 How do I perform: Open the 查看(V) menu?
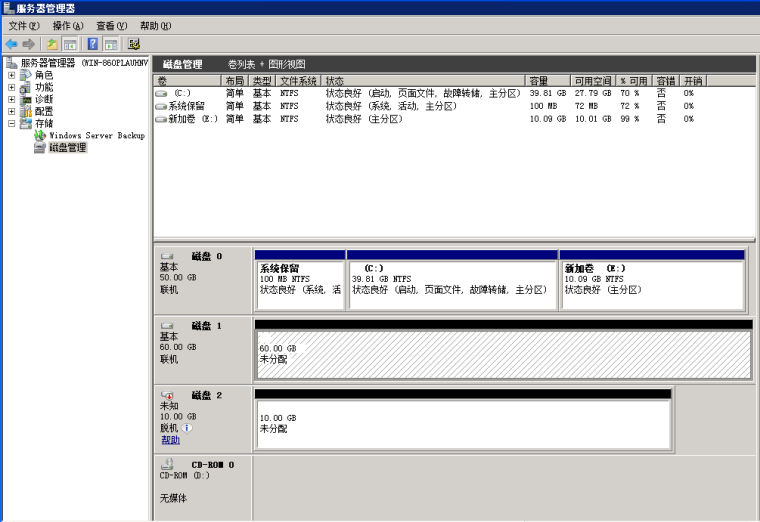(x=111, y=26)
